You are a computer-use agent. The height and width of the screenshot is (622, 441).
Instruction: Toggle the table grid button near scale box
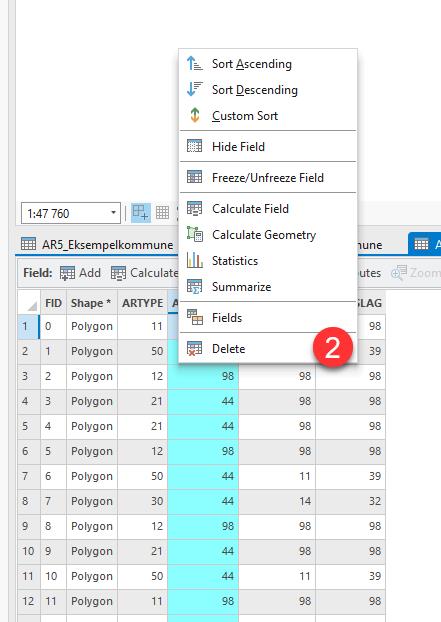click(162, 213)
